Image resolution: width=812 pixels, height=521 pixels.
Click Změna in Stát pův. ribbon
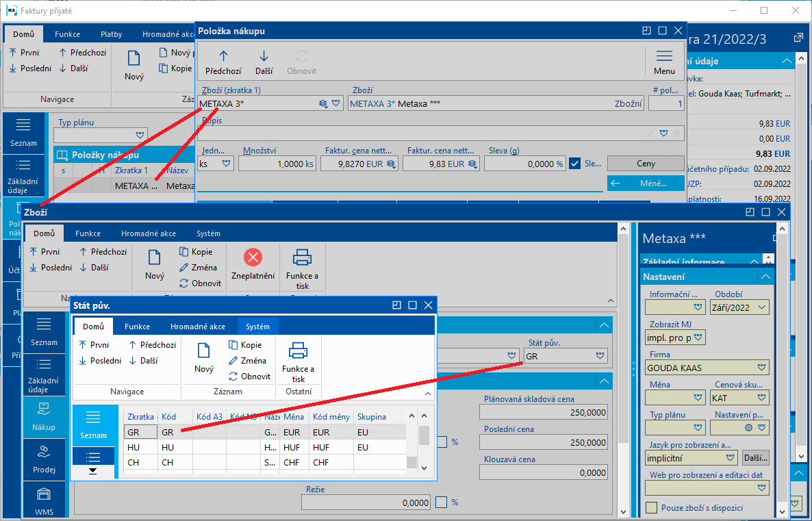[247, 360]
